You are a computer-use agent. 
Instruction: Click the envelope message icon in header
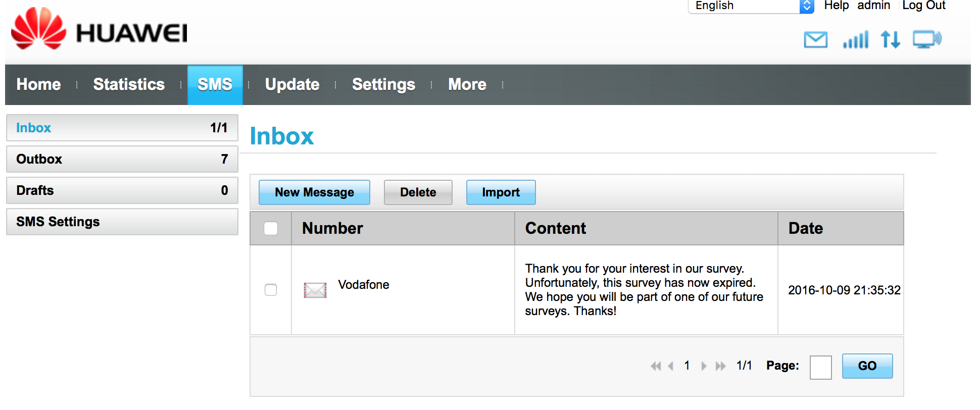point(815,39)
